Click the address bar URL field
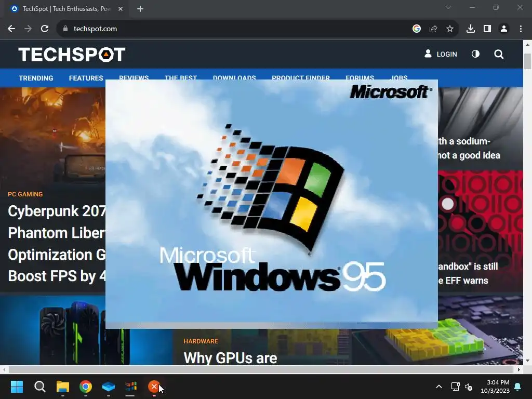The height and width of the screenshot is (399, 532). [x=237, y=29]
